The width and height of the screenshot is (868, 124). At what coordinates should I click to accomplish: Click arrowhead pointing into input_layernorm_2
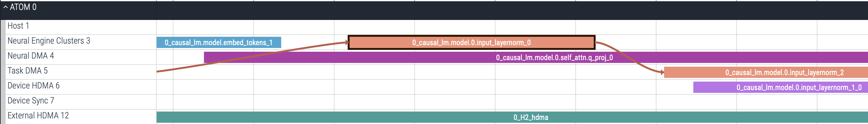click(x=662, y=72)
